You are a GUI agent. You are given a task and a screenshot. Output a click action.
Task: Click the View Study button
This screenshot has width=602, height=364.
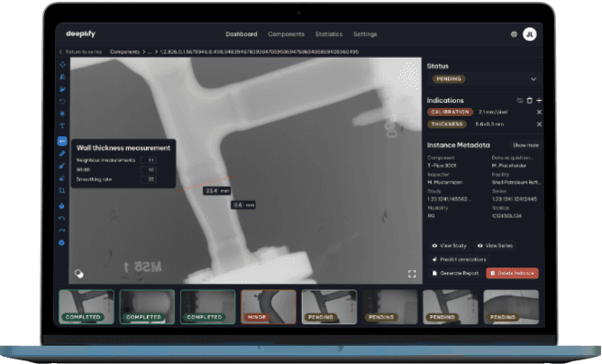click(449, 246)
